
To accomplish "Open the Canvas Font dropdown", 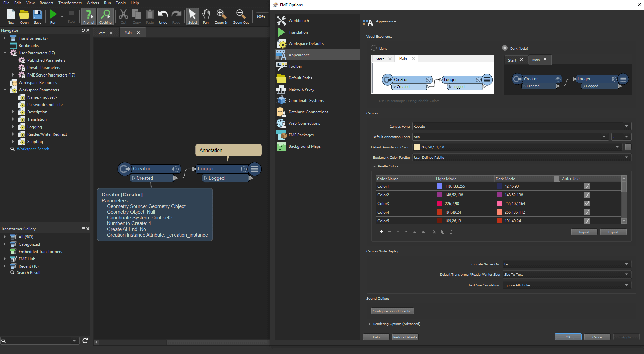I will 522,127.
